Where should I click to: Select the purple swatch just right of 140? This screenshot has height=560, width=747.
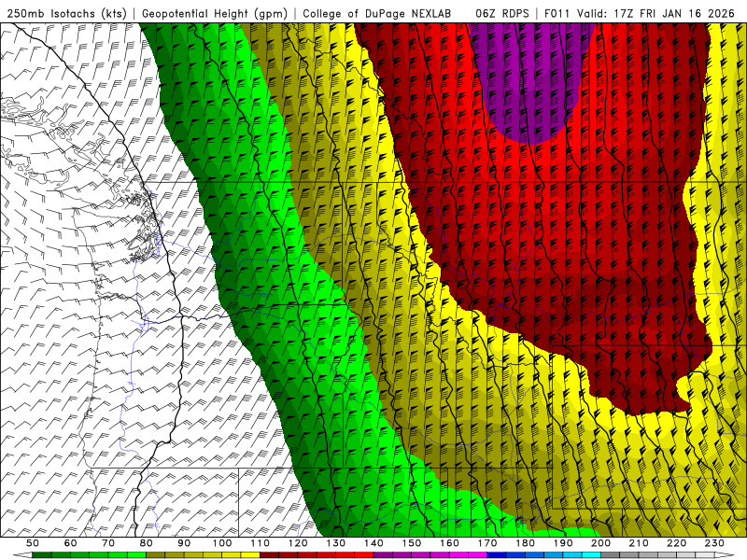click(383, 555)
